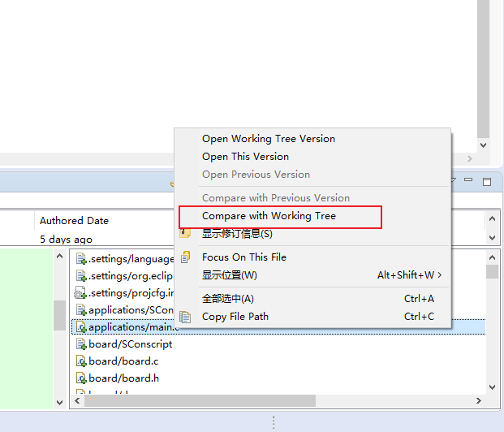504x432 pixels.
Task: Select board/SConscript file row
Action: (130, 344)
